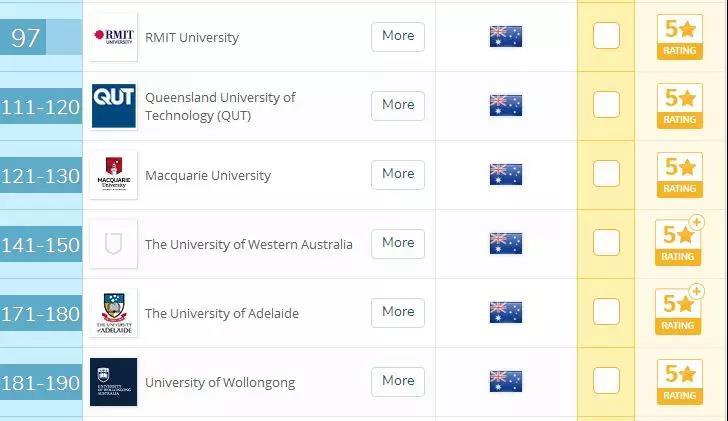Click the University of Wollongong logo
The width and height of the screenshot is (728, 421).
[x=113, y=382]
